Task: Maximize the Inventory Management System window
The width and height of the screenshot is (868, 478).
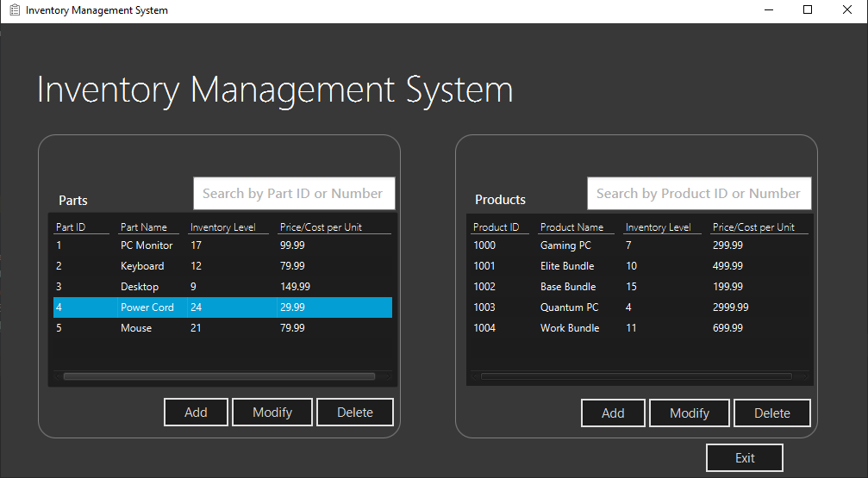Action: [x=808, y=10]
